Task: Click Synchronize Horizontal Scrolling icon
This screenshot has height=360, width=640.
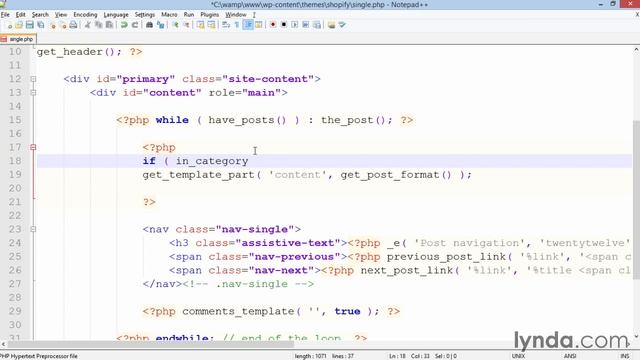Action: [x=211, y=25]
